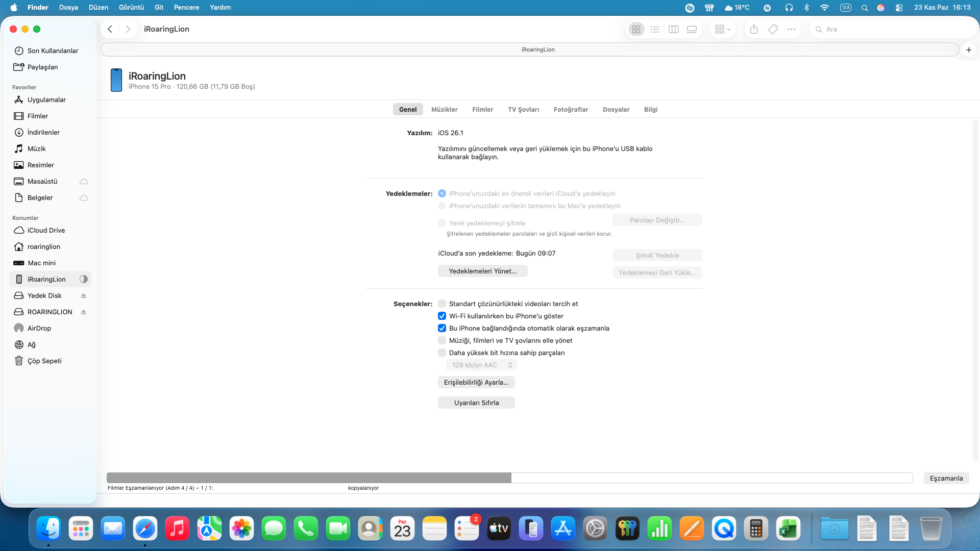Go forward with the right chevron
The height and width of the screenshot is (551, 980).
pyautogui.click(x=128, y=29)
